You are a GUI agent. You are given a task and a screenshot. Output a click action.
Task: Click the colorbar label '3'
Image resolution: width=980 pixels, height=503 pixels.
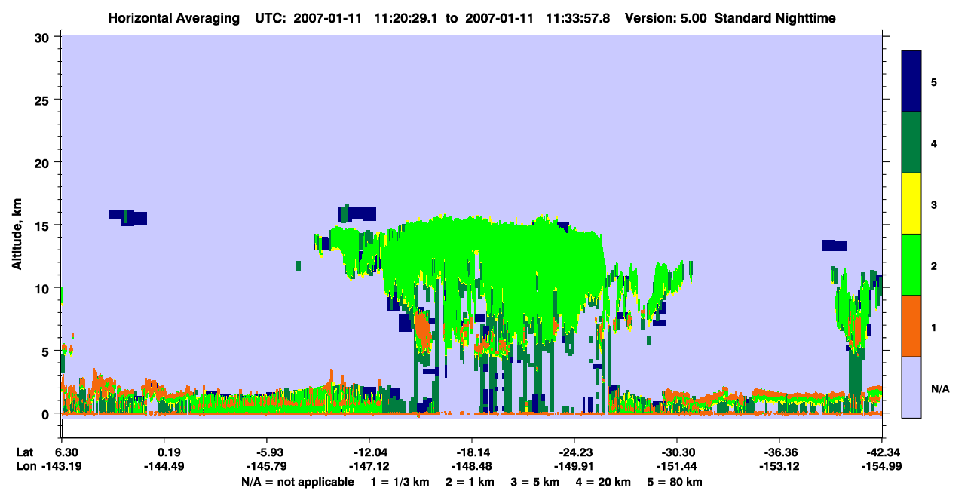click(934, 204)
